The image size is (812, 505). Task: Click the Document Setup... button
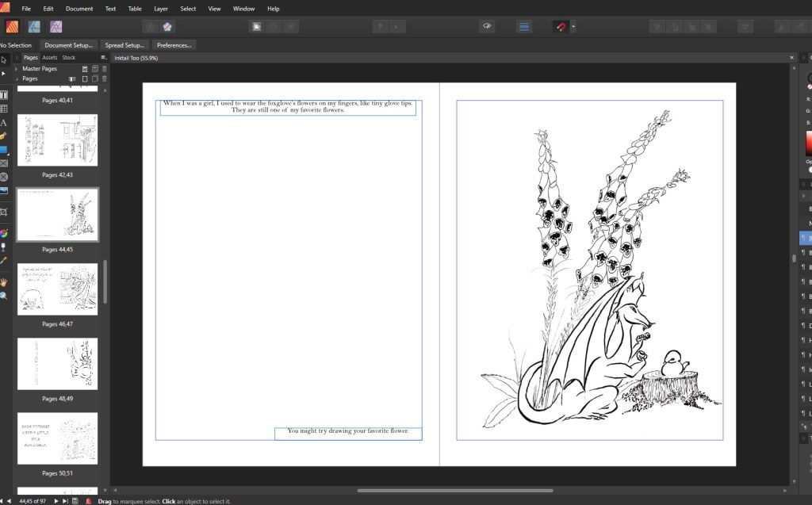click(68, 45)
